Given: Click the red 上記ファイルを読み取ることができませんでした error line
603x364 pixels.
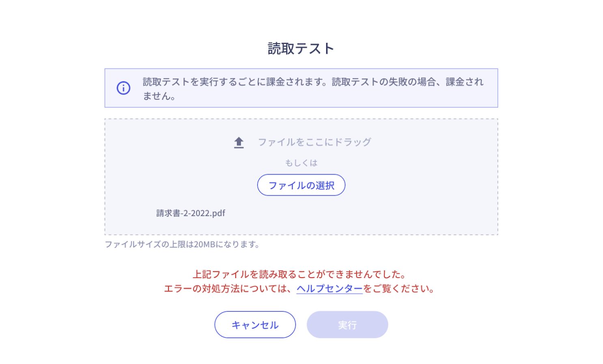Looking at the screenshot, I should (x=299, y=274).
